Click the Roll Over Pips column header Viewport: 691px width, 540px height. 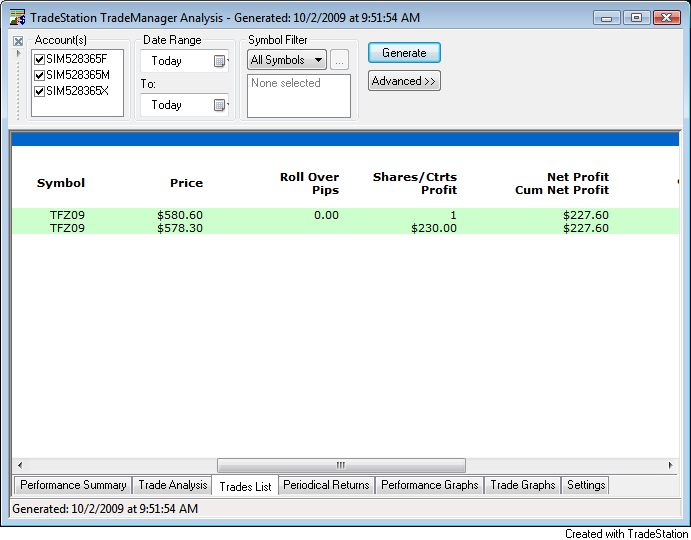(309, 183)
